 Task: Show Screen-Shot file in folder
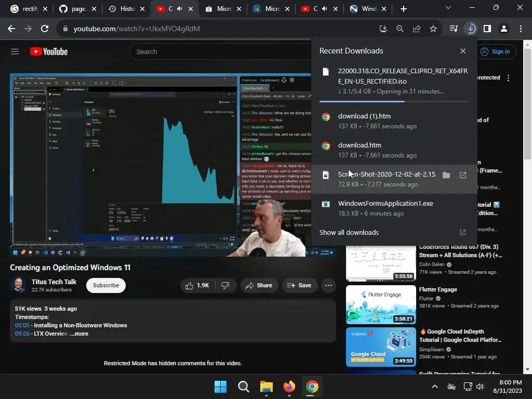tap(446, 175)
